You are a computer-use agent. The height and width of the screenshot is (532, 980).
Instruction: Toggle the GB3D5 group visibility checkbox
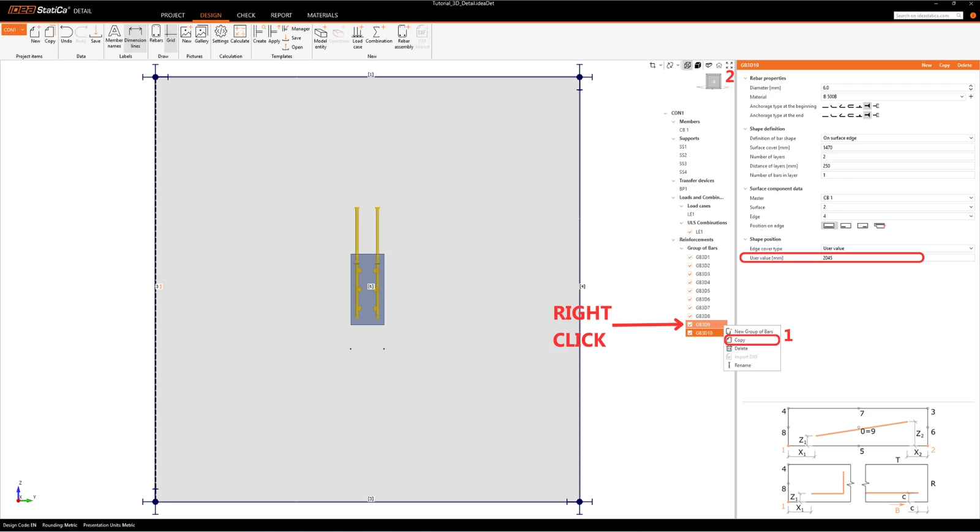(x=690, y=291)
